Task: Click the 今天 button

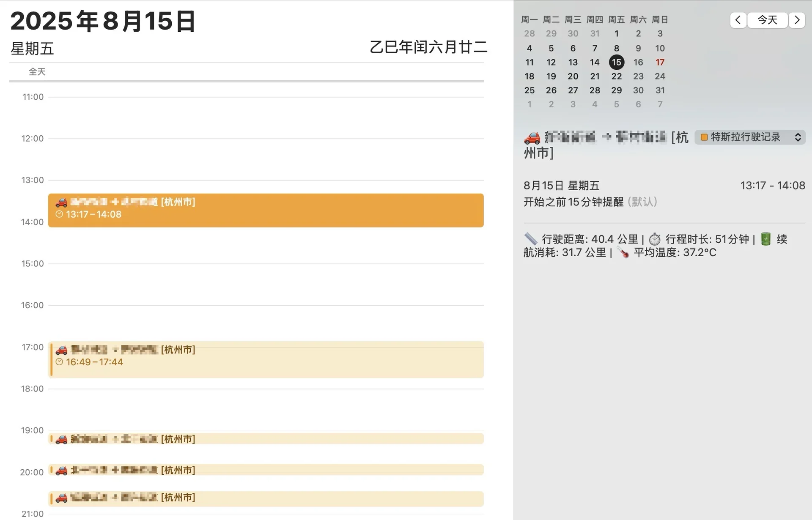Action: click(767, 20)
